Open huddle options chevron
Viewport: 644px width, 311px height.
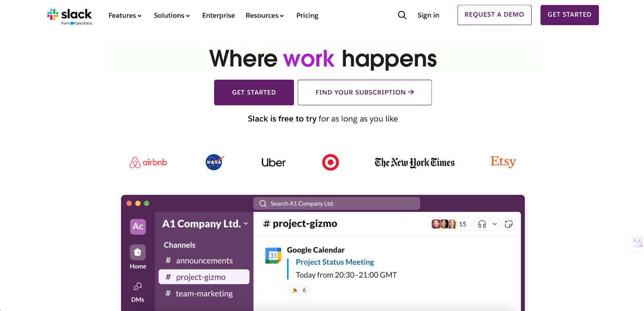tap(495, 224)
